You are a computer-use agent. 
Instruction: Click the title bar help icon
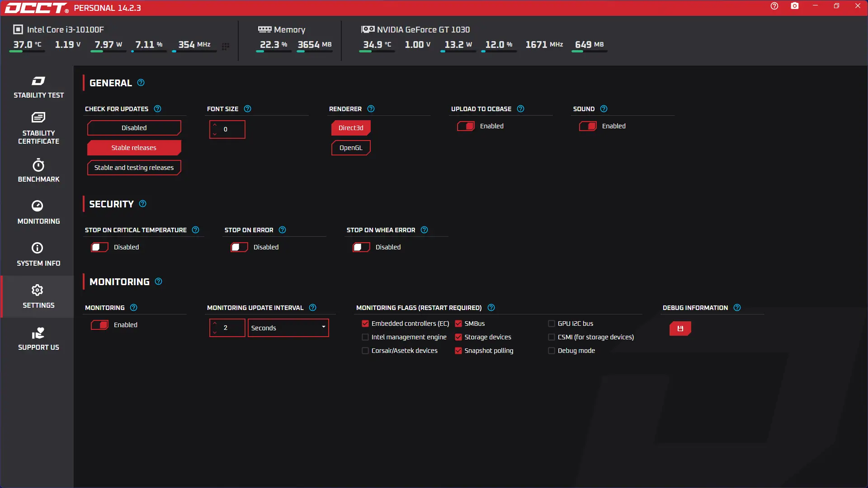[x=774, y=6]
